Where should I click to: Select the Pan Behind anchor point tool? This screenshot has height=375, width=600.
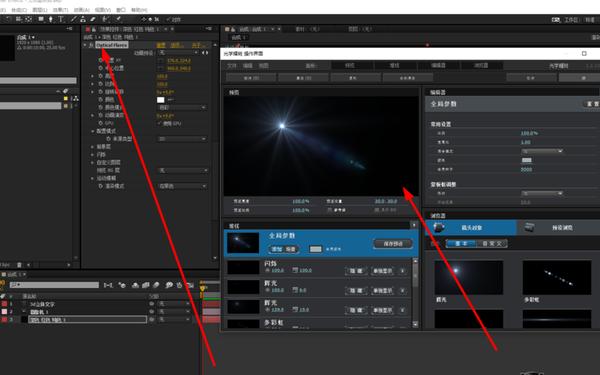(x=28, y=19)
